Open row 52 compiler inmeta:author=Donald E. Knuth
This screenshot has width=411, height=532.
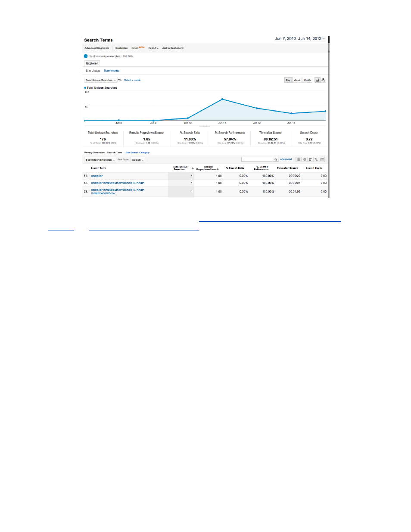118,183
